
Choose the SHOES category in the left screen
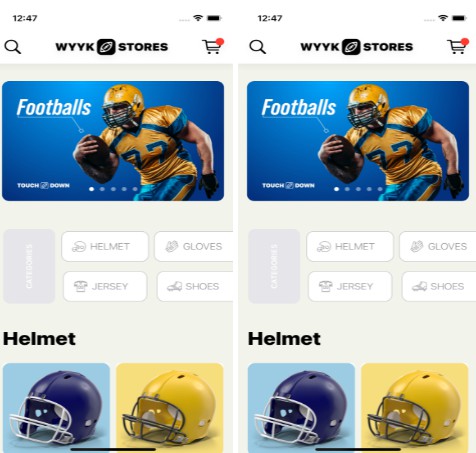pos(195,286)
